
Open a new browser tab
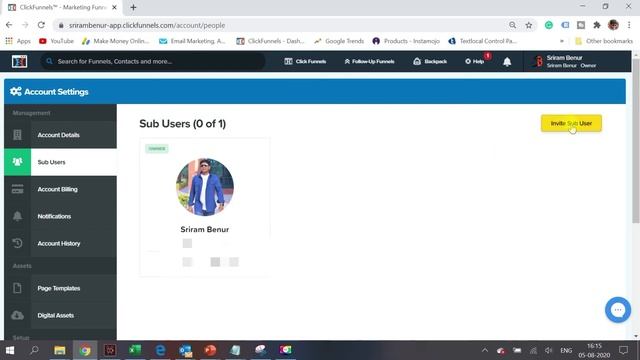133,7
